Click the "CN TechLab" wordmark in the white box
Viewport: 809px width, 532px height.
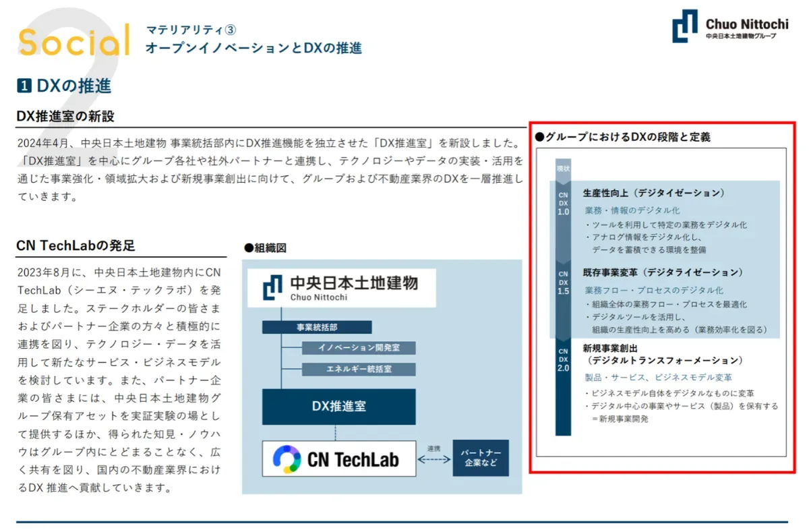pos(353,460)
